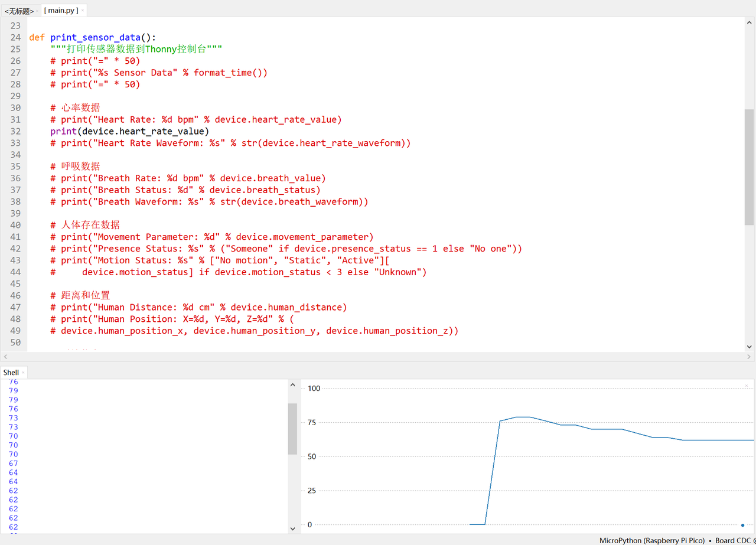Click the comment # 呼吸数据
The image size is (756, 545).
(x=76, y=166)
